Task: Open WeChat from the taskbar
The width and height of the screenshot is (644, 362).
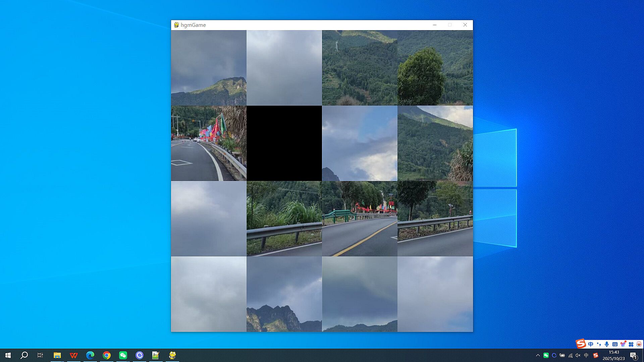Action: [123, 355]
